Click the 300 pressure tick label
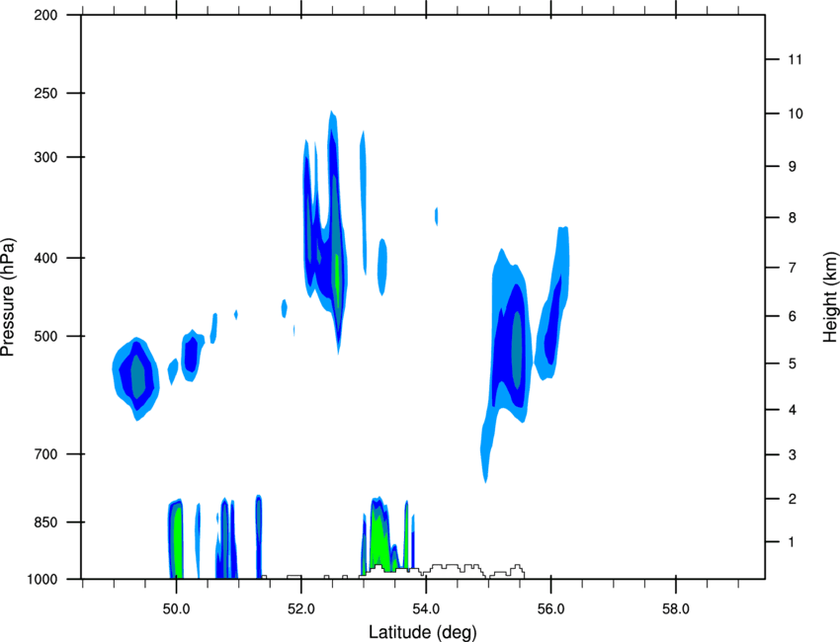The height and width of the screenshot is (642, 840). click(45, 157)
